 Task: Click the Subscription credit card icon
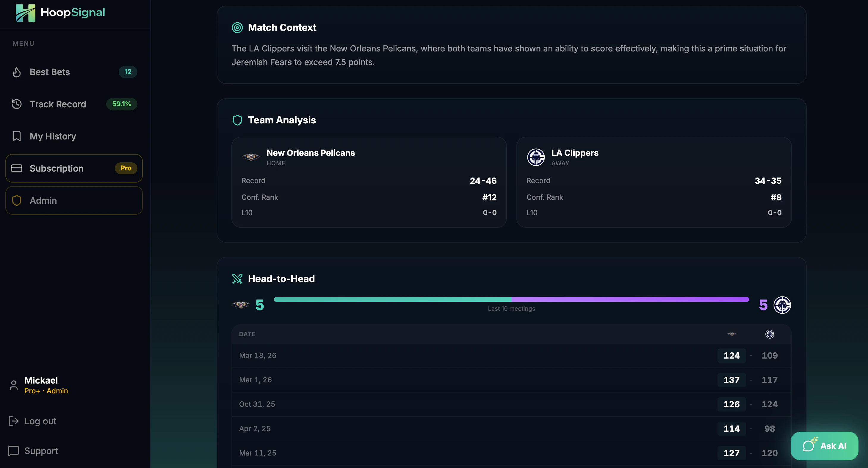pyautogui.click(x=17, y=168)
